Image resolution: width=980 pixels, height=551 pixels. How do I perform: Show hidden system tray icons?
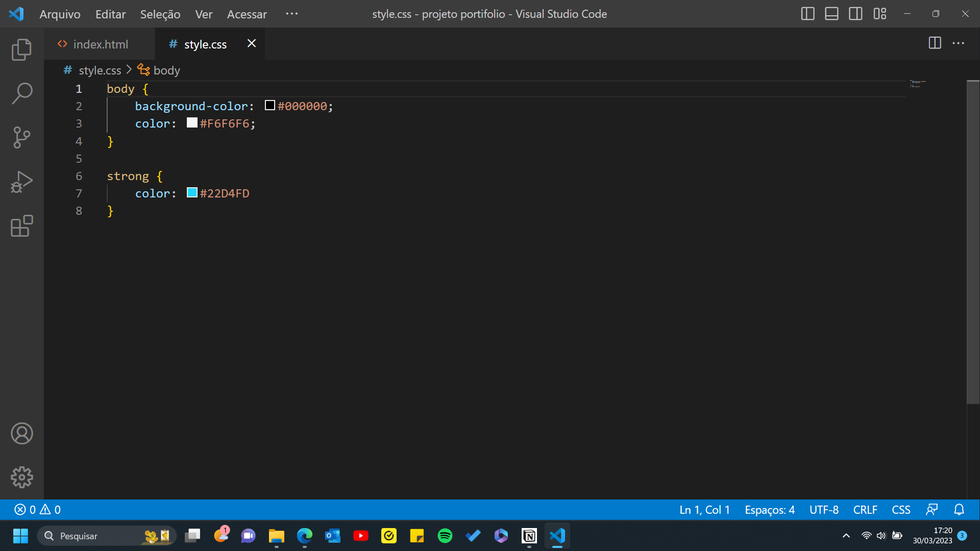point(846,536)
